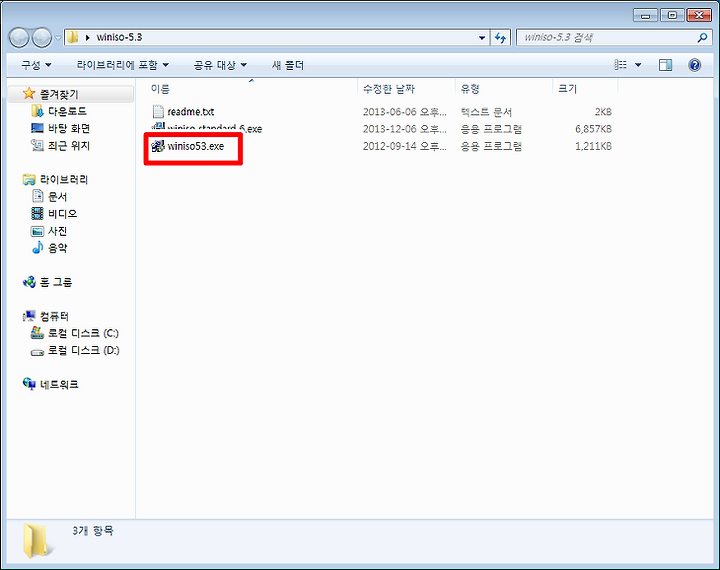Click the magnifier search icon
This screenshot has height=570, width=720.
[702, 38]
